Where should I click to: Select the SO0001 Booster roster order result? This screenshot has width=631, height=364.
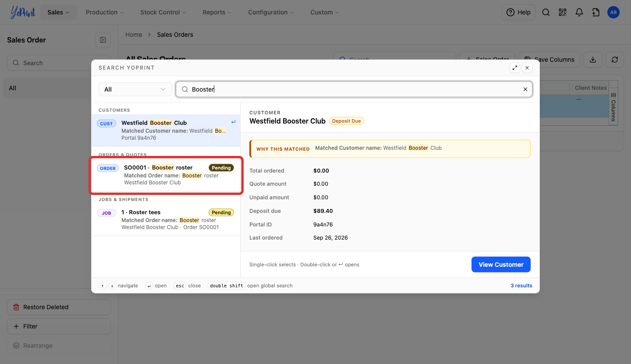pyautogui.click(x=166, y=175)
